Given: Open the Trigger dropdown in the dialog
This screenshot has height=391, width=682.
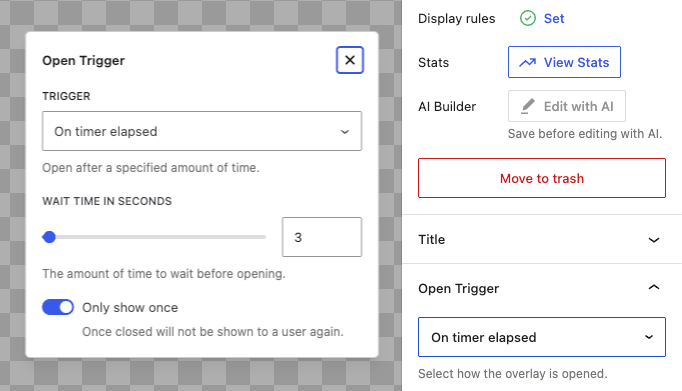Looking at the screenshot, I should coord(202,131).
